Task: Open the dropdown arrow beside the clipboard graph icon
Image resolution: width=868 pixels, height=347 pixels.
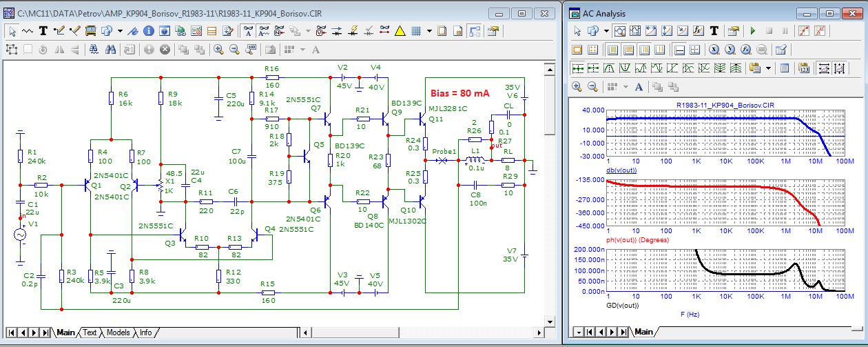Action: click(x=768, y=68)
